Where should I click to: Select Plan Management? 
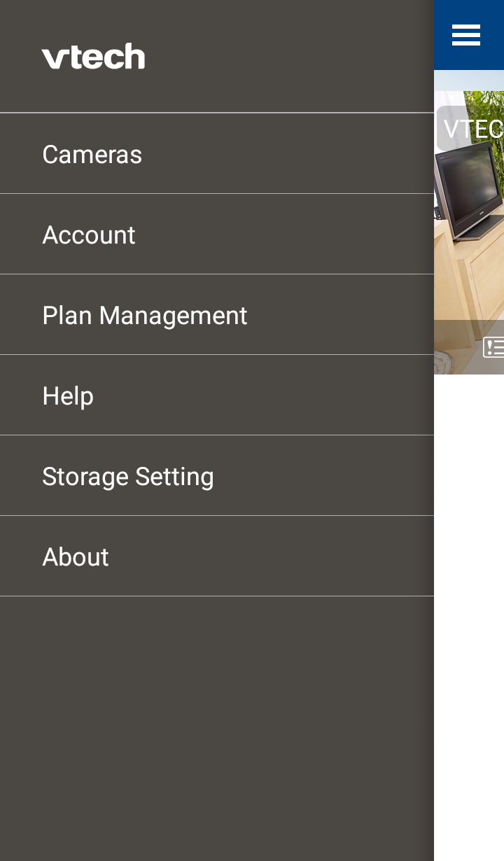(144, 316)
